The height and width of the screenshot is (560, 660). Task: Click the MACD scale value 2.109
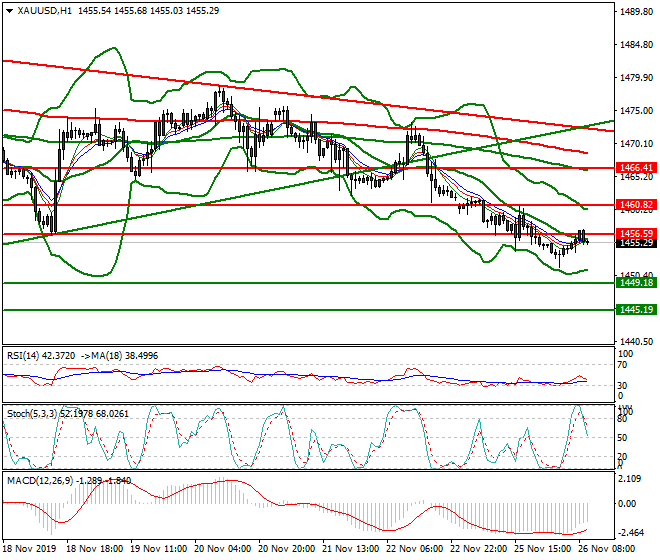(x=631, y=479)
